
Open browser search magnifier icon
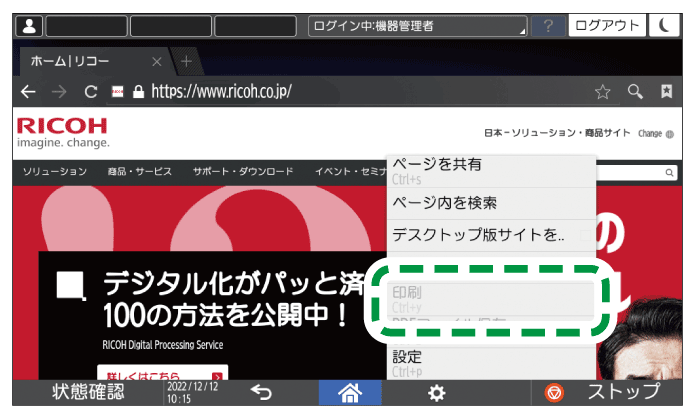pyautogui.click(x=635, y=92)
